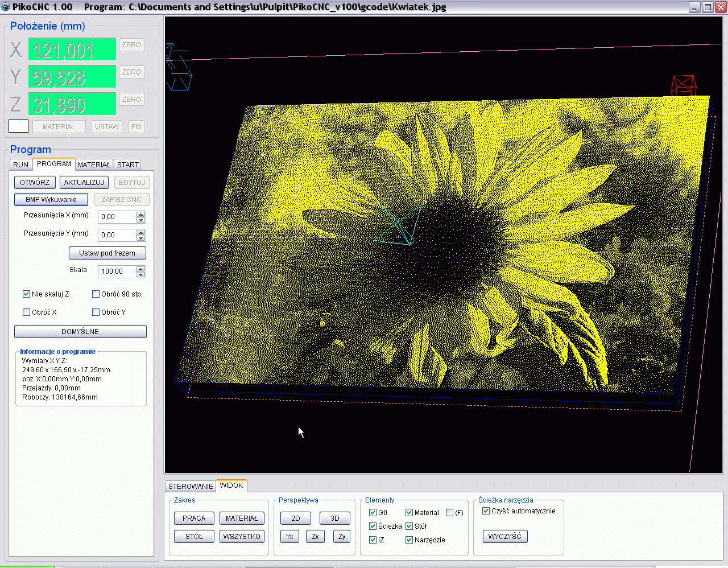Switch to the STEROWANIE tab

pyautogui.click(x=191, y=487)
